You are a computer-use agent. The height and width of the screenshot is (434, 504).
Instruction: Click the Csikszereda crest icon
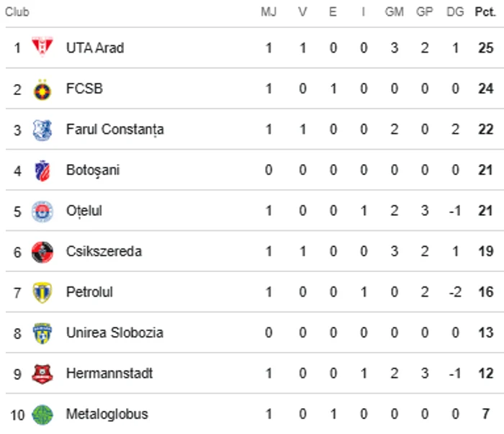[x=42, y=252]
